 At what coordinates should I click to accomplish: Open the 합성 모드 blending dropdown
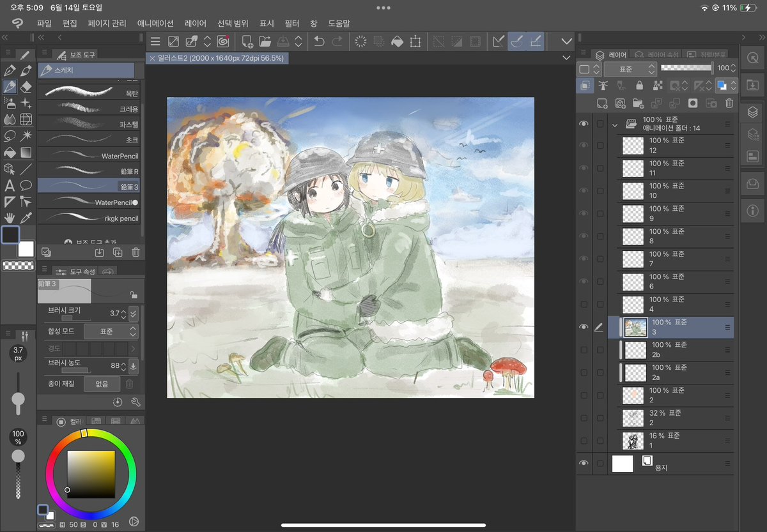click(111, 331)
